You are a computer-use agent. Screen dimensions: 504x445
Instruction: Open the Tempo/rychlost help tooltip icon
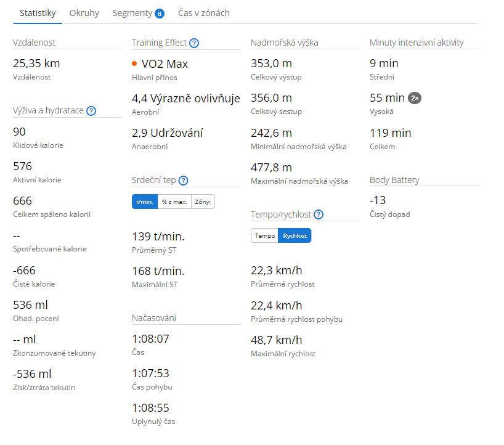pyautogui.click(x=318, y=214)
